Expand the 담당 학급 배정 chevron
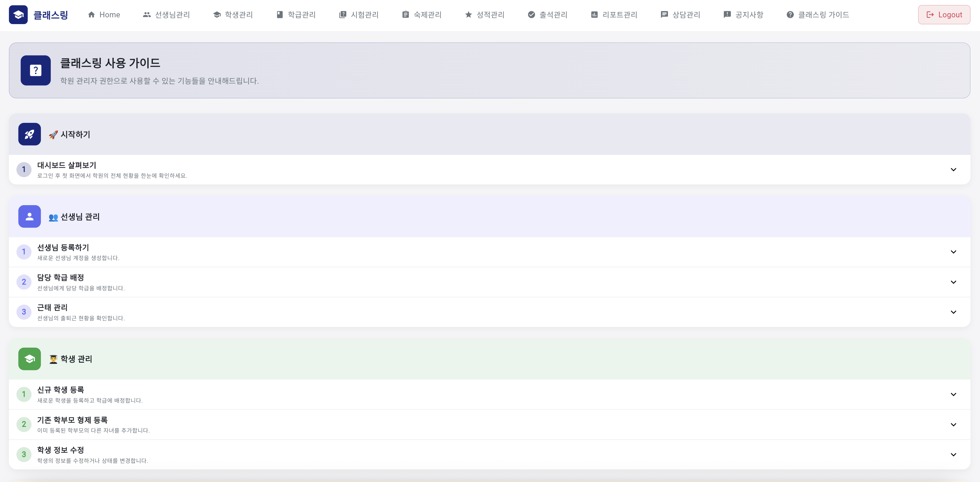Image resolution: width=980 pixels, height=482 pixels. [953, 282]
